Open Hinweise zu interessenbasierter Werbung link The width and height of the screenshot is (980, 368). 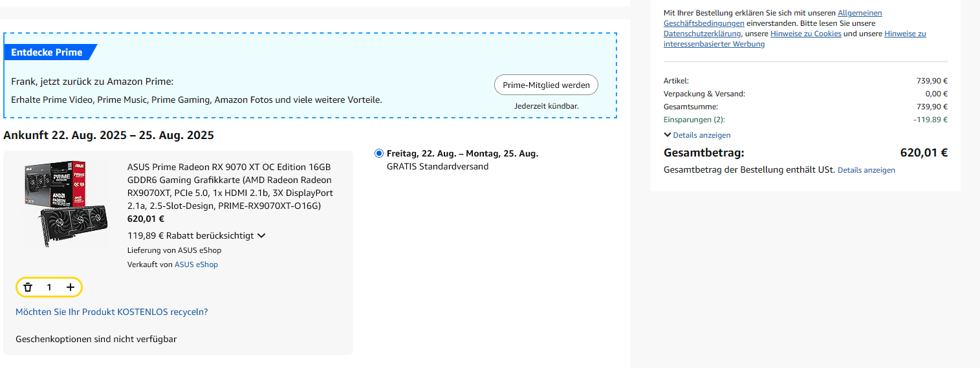pos(795,39)
